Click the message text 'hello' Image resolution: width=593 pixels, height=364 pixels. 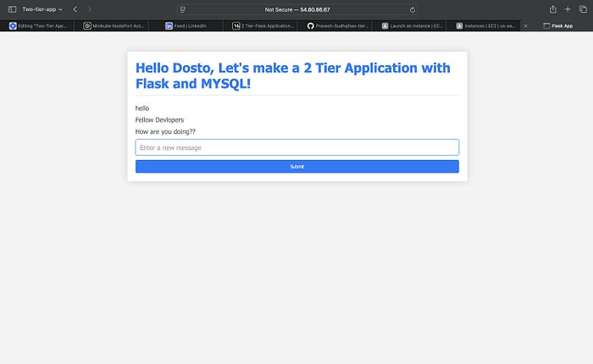point(142,108)
